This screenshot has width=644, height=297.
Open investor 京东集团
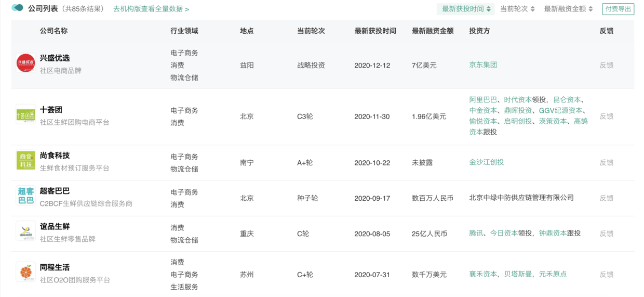483,65
